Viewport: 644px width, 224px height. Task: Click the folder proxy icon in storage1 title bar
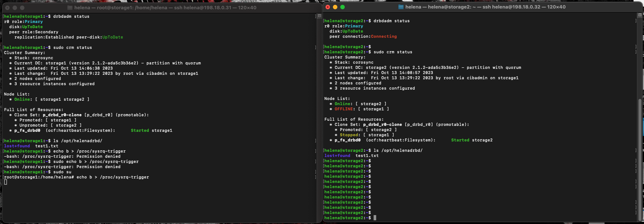[70, 8]
